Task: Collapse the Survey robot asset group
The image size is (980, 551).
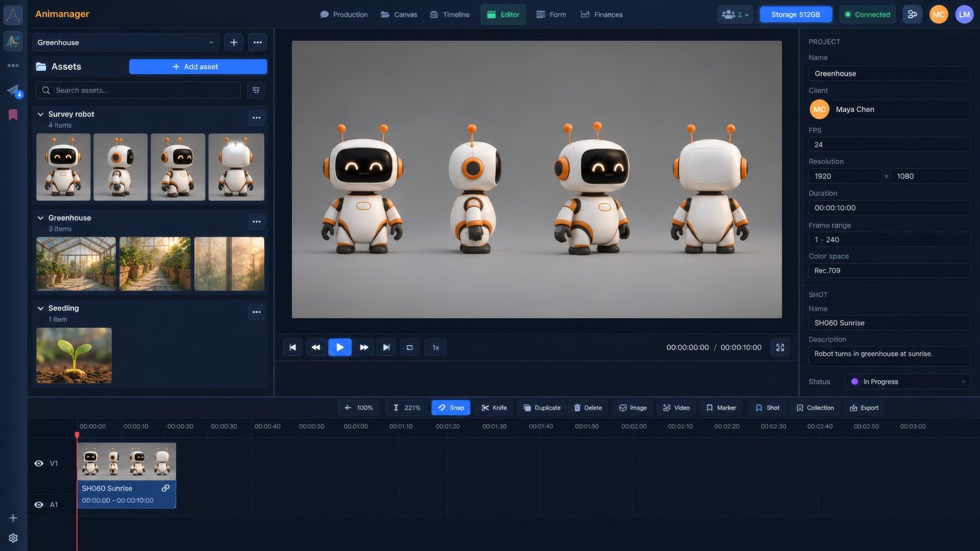Action: [40, 114]
